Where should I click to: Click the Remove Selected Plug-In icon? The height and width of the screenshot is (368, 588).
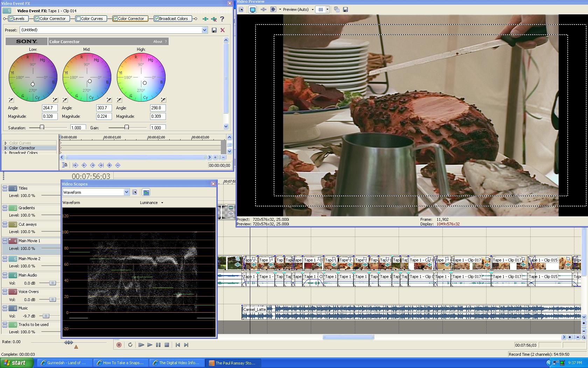point(213,19)
